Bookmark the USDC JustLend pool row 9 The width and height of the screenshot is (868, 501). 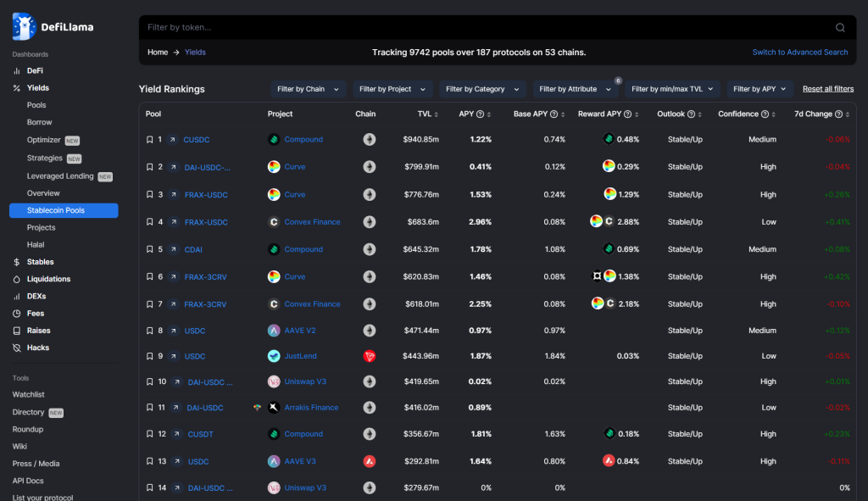click(x=149, y=356)
